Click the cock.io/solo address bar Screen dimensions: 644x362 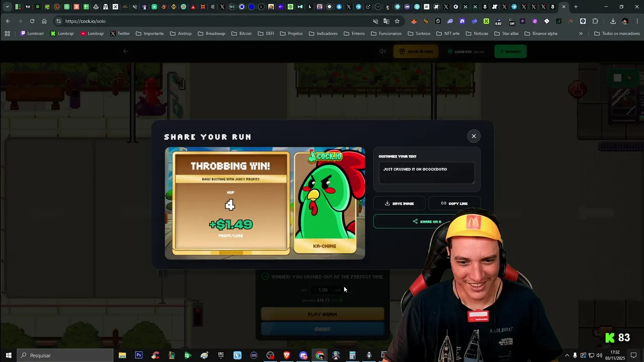point(211,21)
